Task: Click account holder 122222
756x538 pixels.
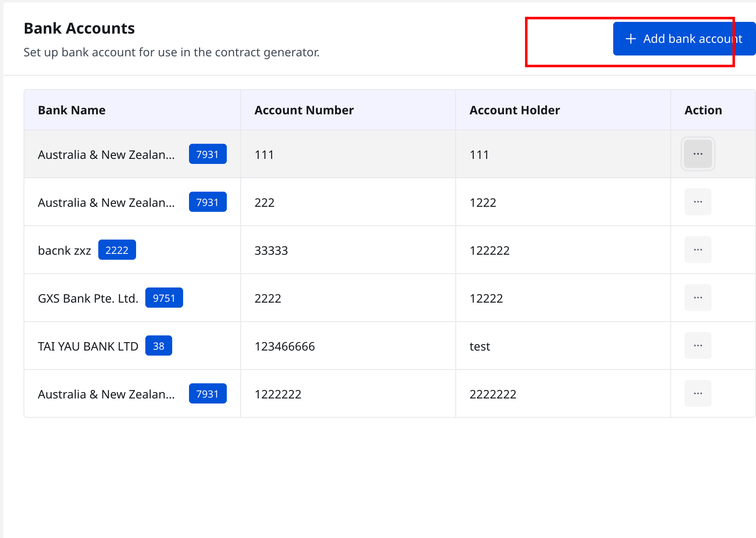Action: click(x=490, y=251)
